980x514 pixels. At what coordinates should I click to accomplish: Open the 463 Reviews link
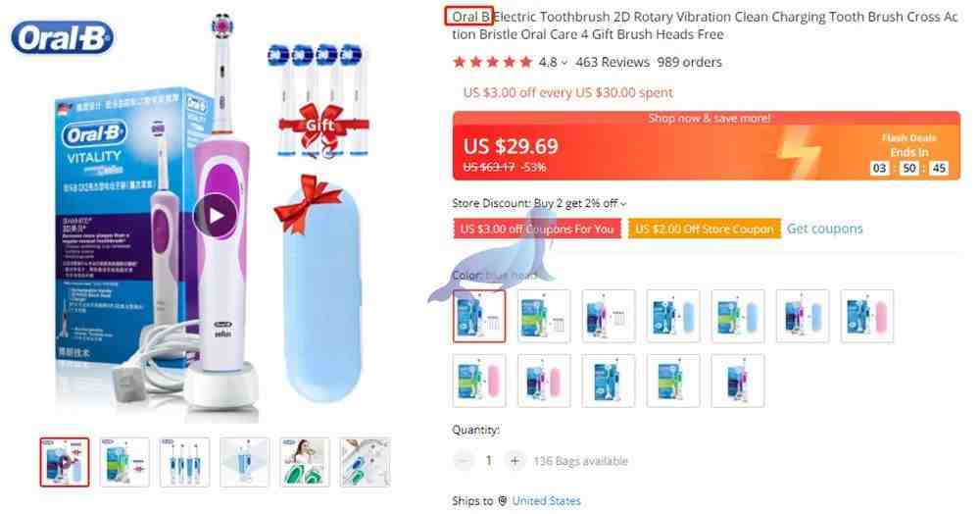(612, 62)
